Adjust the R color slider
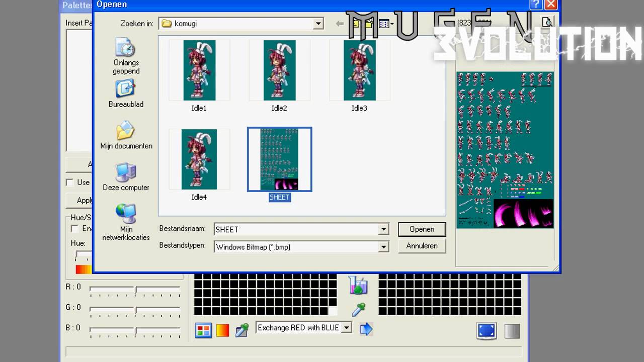Screen dimensions: 644x362 (x=135, y=289)
